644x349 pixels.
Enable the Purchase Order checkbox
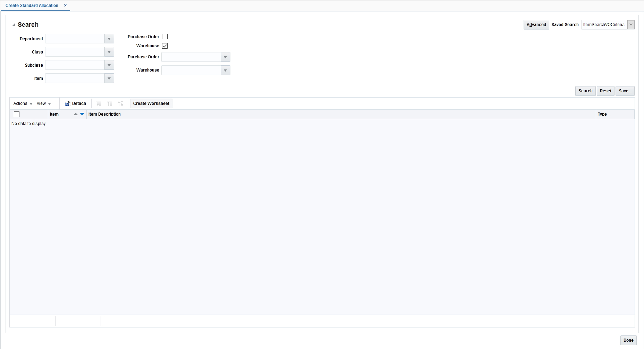(x=165, y=36)
